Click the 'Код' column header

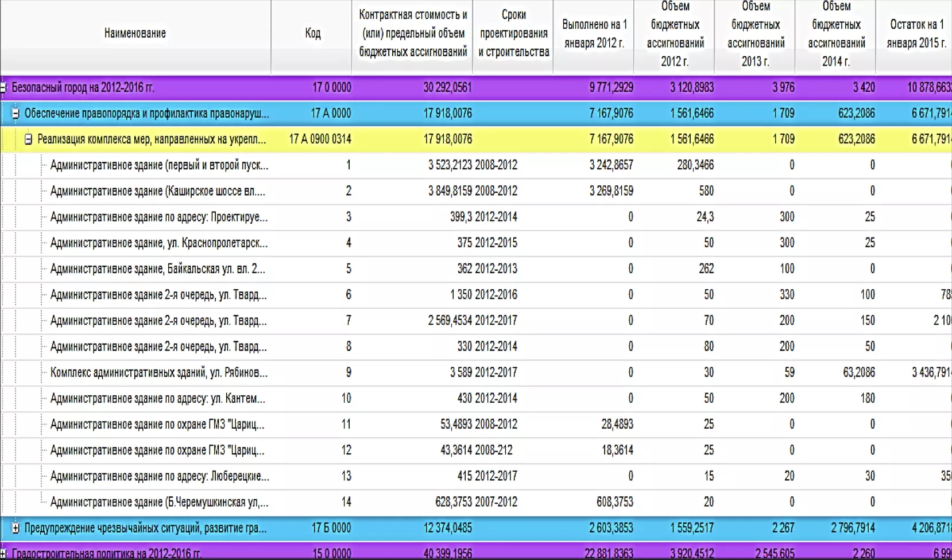point(312,33)
